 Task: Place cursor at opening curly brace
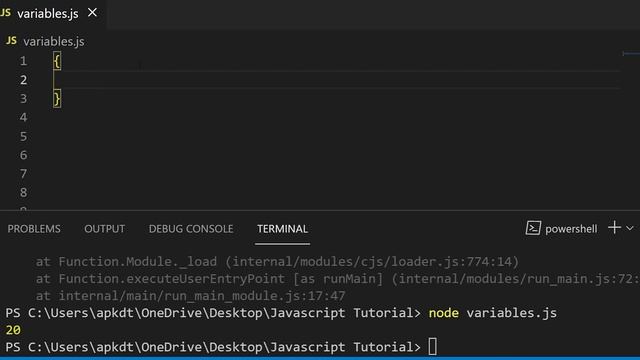click(57, 61)
